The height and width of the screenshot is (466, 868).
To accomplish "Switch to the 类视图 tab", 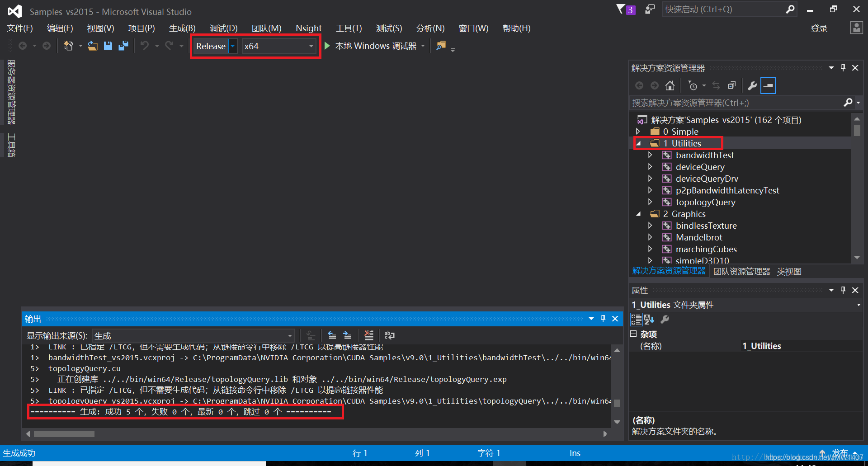I will click(789, 272).
